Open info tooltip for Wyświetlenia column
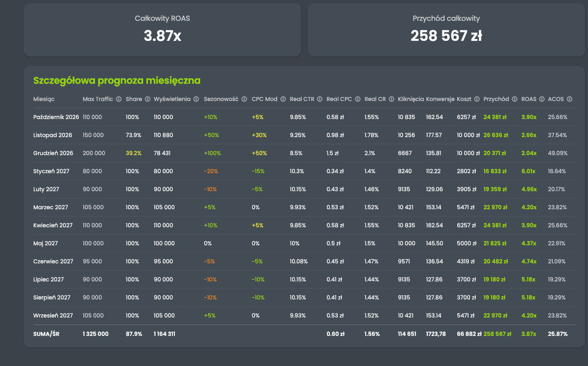Image resolution: width=588 pixels, height=366 pixels. click(196, 99)
